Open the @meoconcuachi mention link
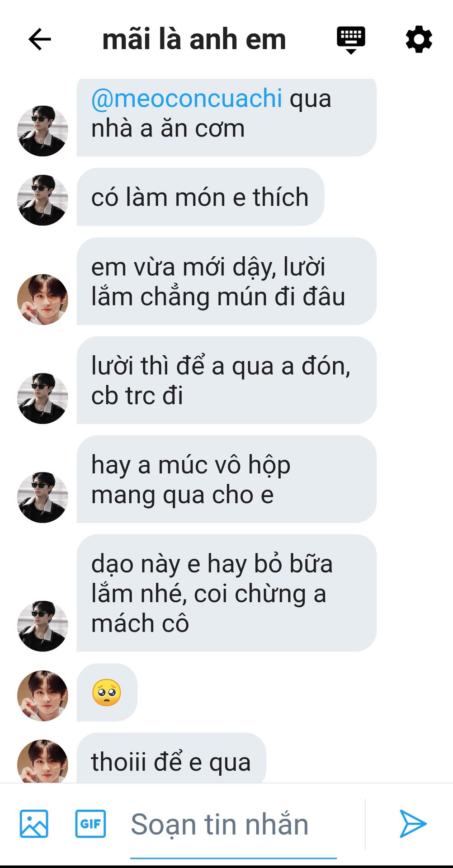Image resolution: width=453 pixels, height=868 pixels. (187, 98)
